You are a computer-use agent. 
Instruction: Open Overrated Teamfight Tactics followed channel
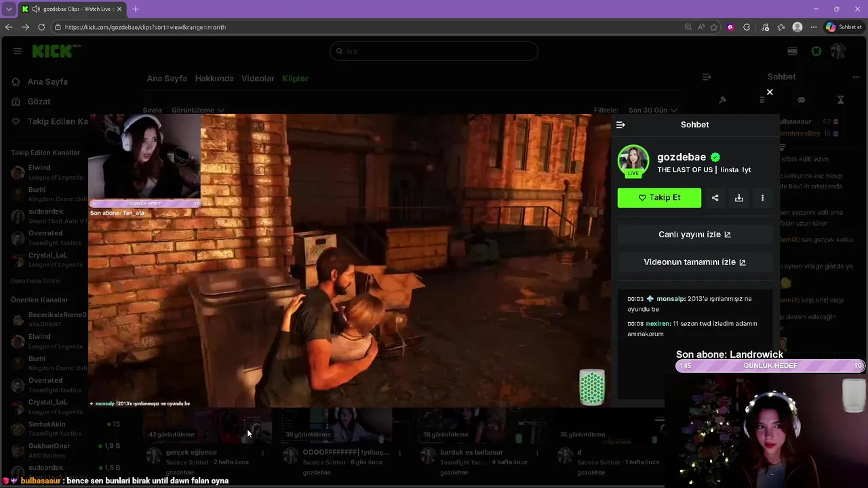coord(49,238)
